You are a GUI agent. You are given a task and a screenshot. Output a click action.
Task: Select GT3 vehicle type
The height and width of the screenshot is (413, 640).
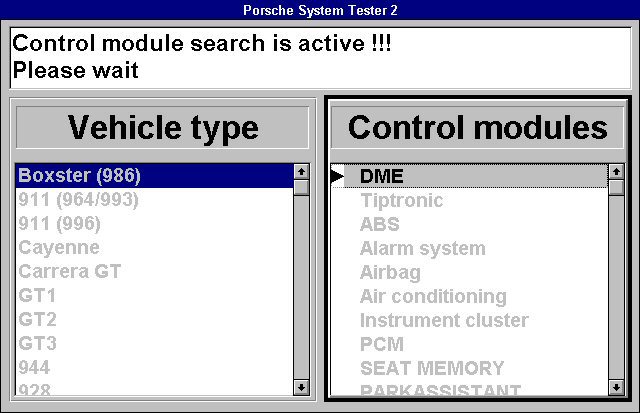pyautogui.click(x=38, y=344)
